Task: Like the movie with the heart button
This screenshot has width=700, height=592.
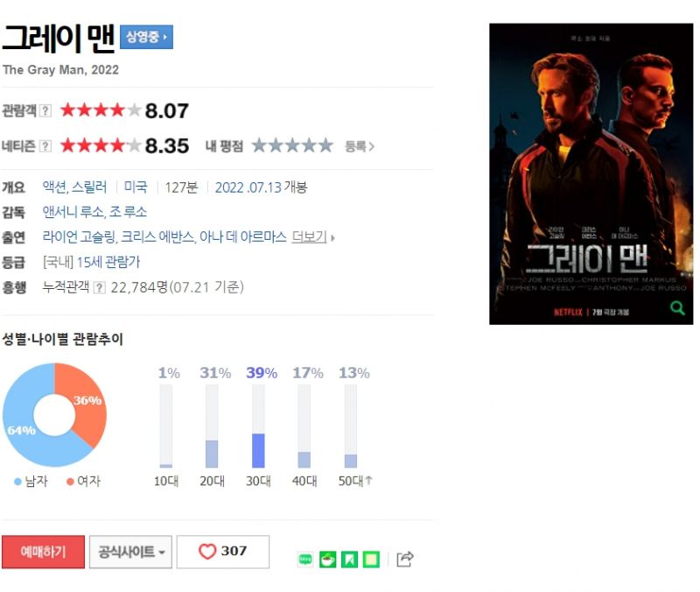Action: click(223, 552)
